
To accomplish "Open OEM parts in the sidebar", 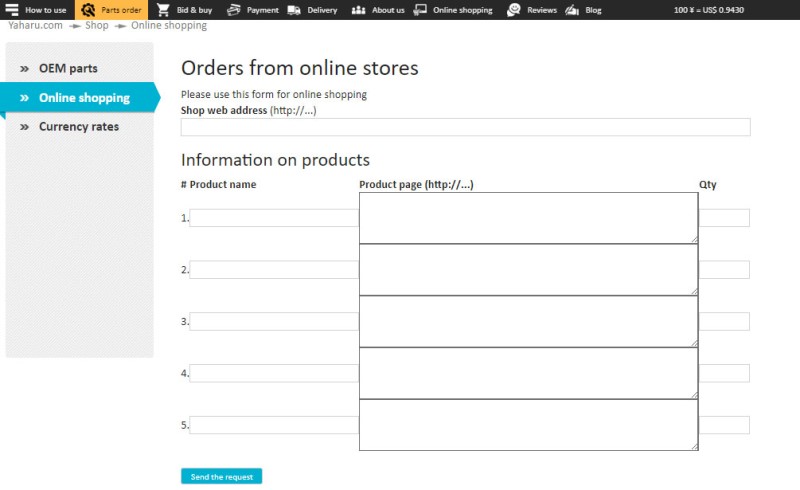I will tap(68, 69).
